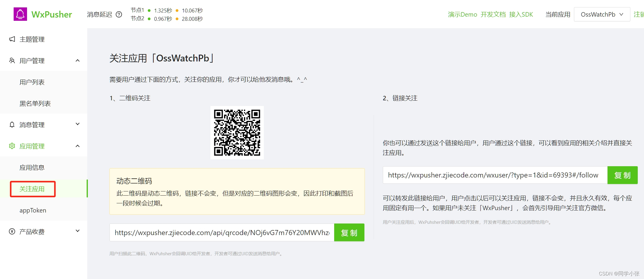Click the 当前应用 label
The height and width of the screenshot is (279, 644).
(x=558, y=15)
